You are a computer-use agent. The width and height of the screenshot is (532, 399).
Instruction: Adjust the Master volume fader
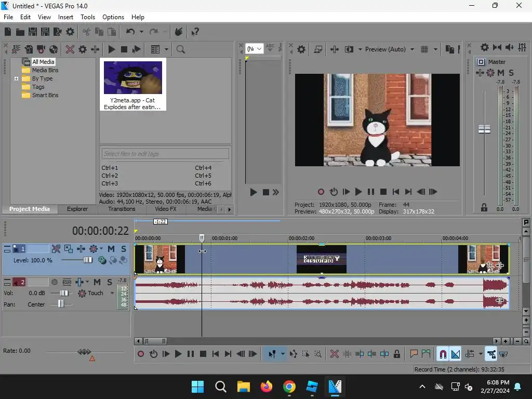[484, 129]
